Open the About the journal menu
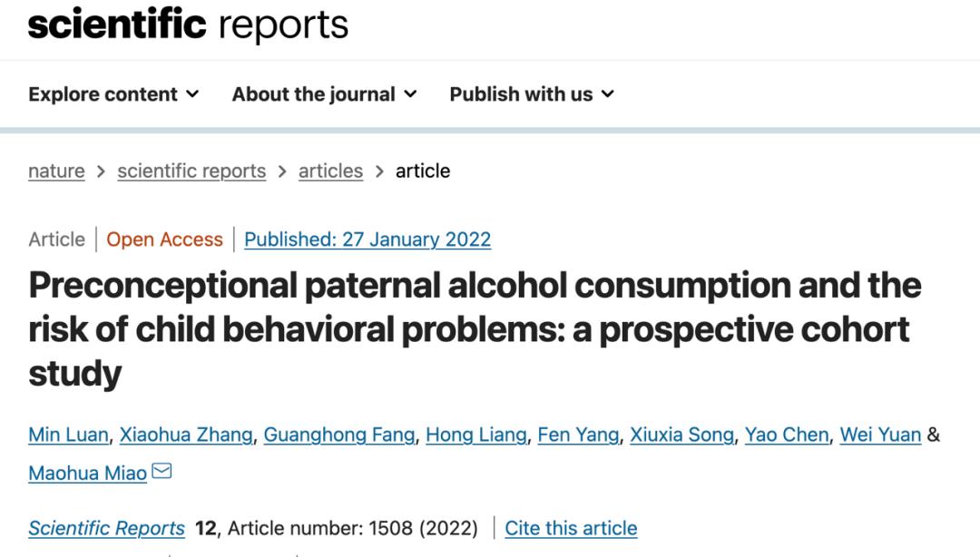Image resolution: width=980 pixels, height=557 pixels. click(324, 94)
